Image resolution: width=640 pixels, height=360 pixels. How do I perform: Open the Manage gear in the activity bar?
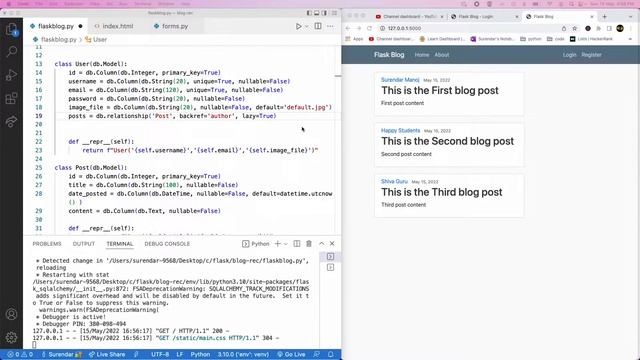point(11,337)
